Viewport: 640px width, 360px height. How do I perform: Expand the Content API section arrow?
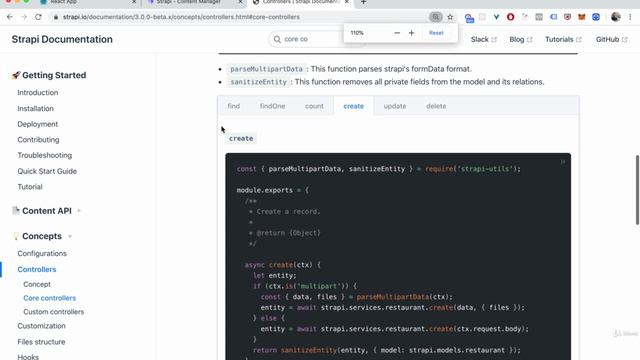[79, 211]
